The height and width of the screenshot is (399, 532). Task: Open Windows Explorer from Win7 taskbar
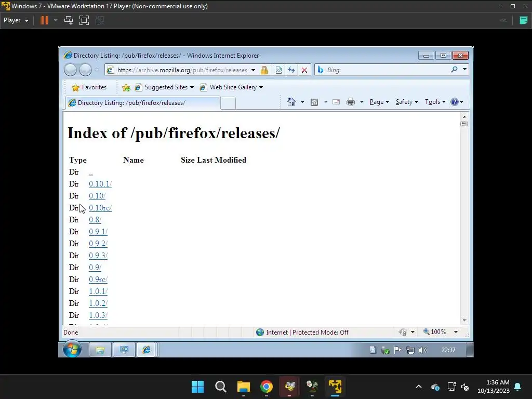point(100,350)
